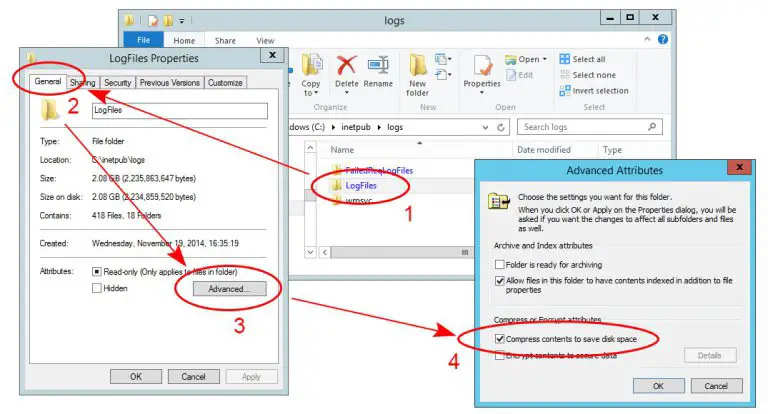Click Cancel in Advanced Attributes
Image resolution: width=768 pixels, height=414 pixels.
[x=716, y=386]
